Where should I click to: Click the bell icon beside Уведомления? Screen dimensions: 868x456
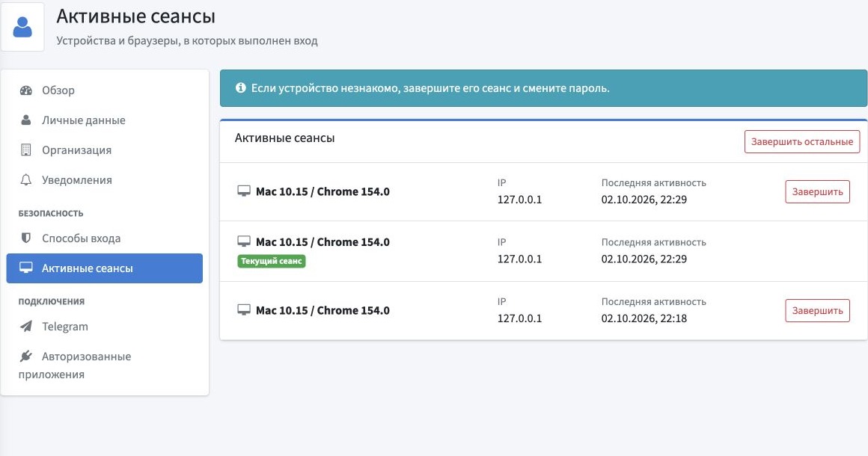click(x=26, y=179)
